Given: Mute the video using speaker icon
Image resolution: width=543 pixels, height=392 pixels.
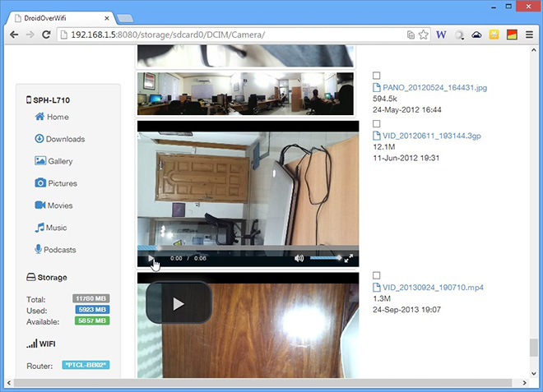Looking at the screenshot, I should pyautogui.click(x=299, y=258).
